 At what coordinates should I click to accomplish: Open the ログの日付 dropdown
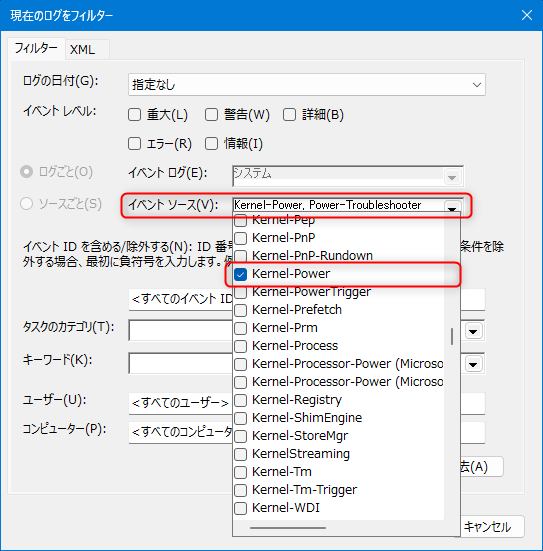pyautogui.click(x=306, y=85)
